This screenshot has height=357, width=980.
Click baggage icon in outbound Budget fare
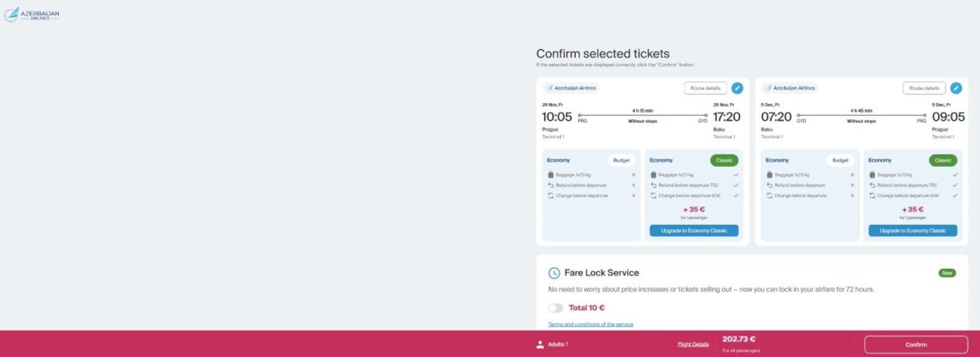click(550, 175)
